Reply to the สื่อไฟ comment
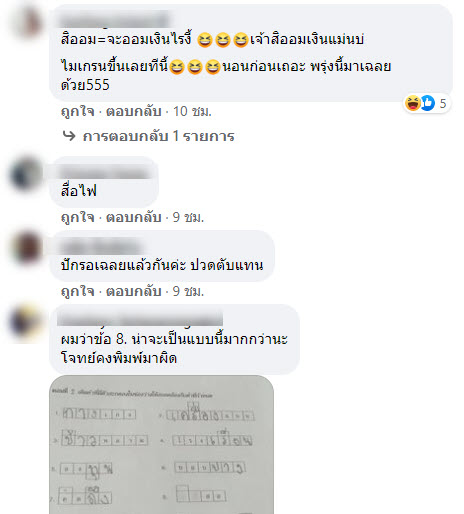 (134, 217)
